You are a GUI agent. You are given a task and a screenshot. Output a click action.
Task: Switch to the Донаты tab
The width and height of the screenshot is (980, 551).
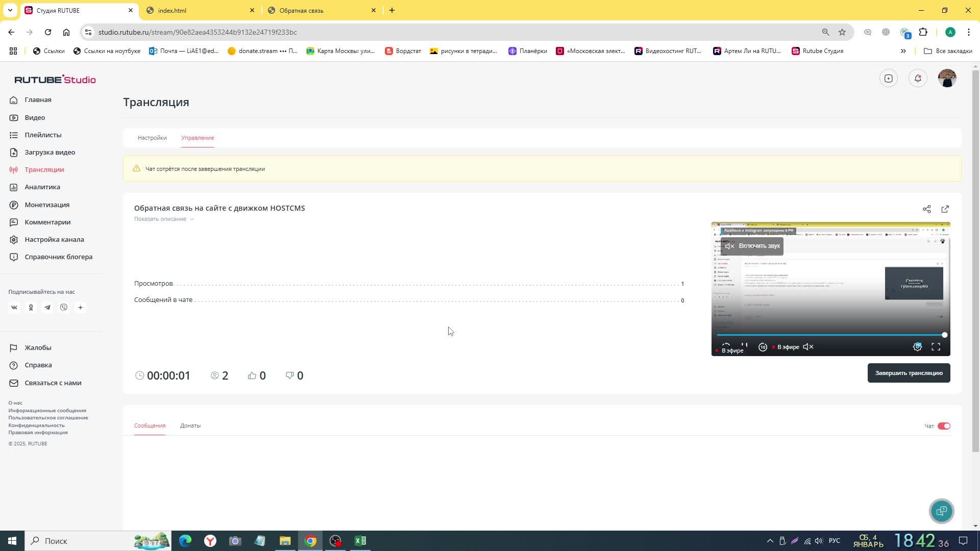pos(190,425)
